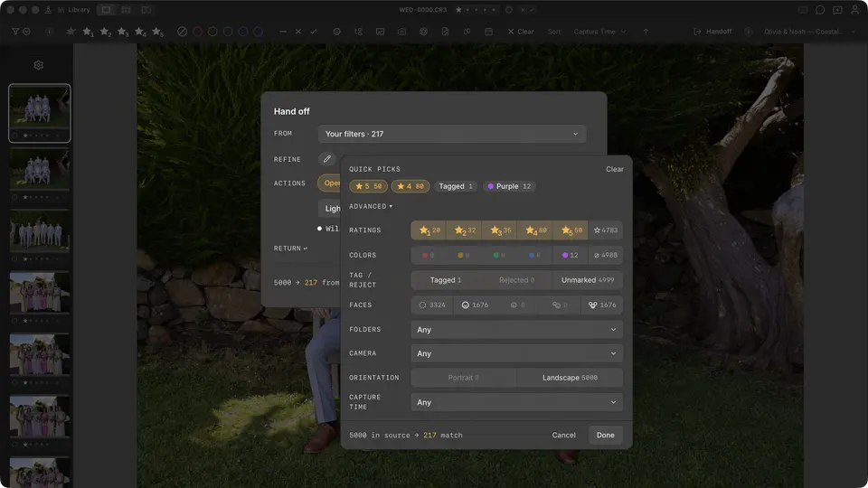Toggle the faces filter showing 3324
The width and height of the screenshot is (868, 488).
pyautogui.click(x=432, y=305)
